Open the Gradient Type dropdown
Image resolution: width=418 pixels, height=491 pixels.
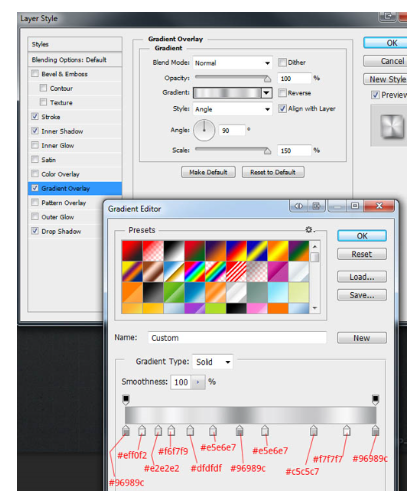point(213,362)
